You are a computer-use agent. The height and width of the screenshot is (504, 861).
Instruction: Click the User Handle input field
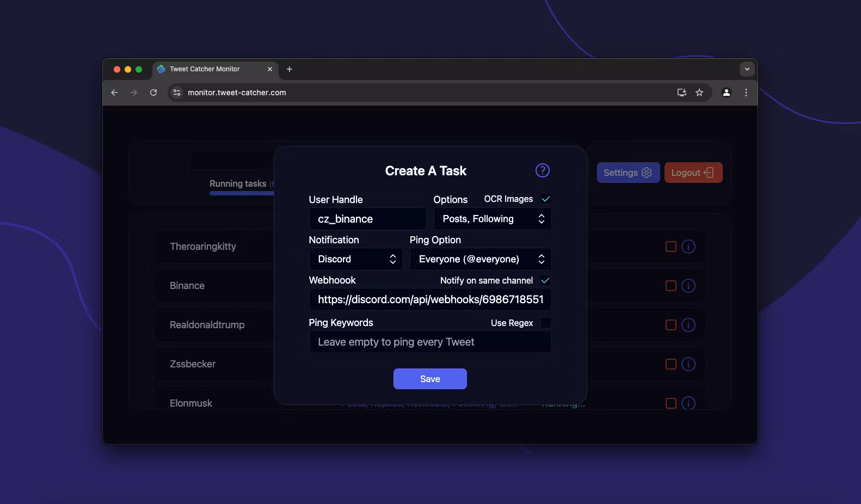tap(368, 219)
